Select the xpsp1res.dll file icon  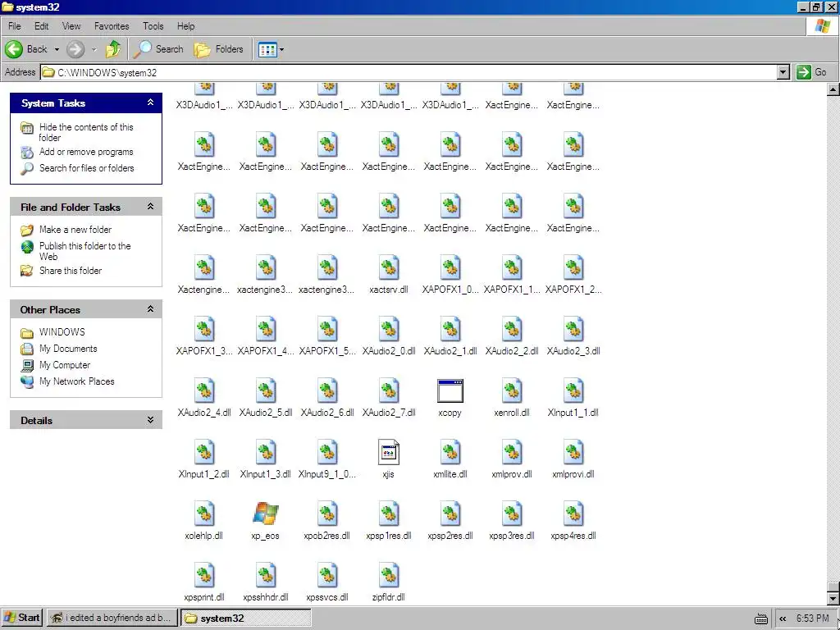click(x=388, y=514)
